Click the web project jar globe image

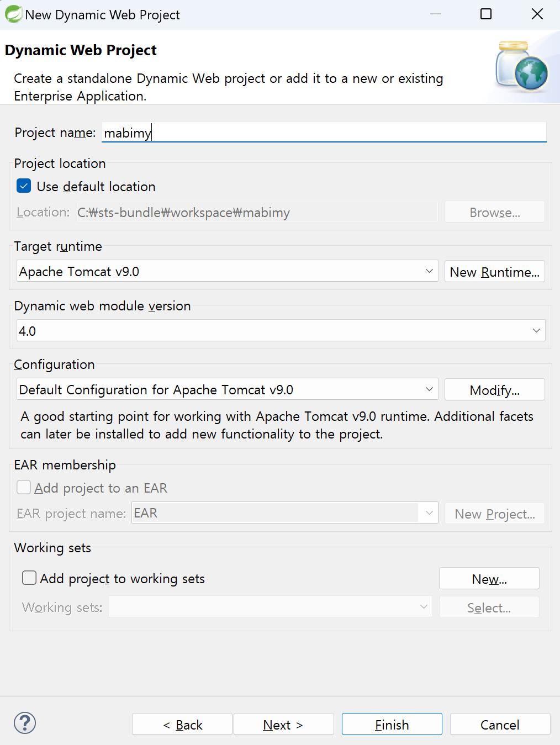(522, 66)
